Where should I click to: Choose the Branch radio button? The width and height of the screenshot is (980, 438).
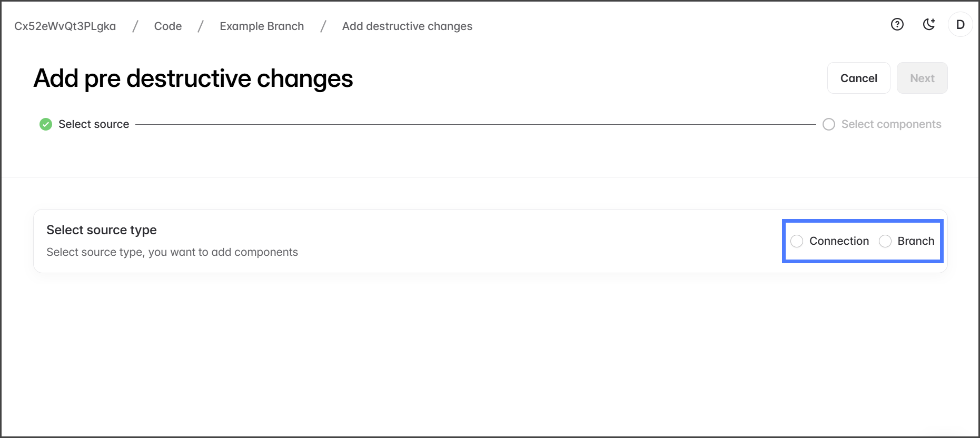tap(885, 241)
